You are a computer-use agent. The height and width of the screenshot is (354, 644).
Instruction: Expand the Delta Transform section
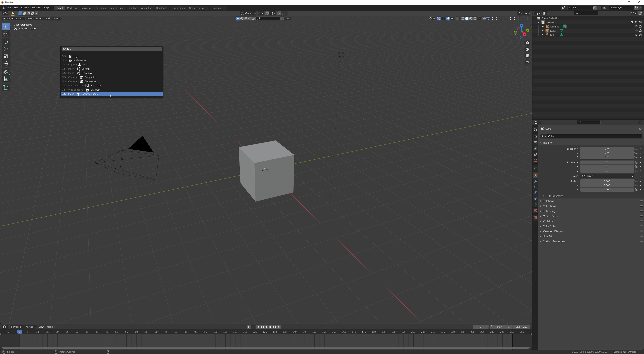pyautogui.click(x=554, y=196)
